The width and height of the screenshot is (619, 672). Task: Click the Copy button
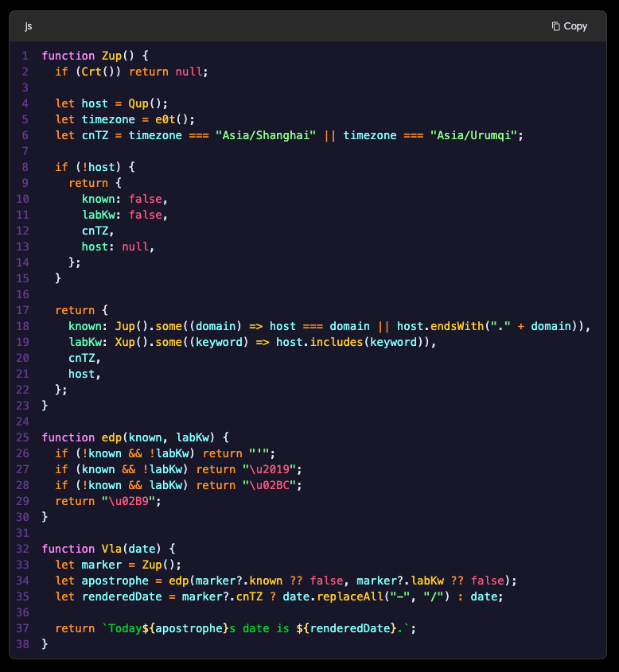coord(570,26)
